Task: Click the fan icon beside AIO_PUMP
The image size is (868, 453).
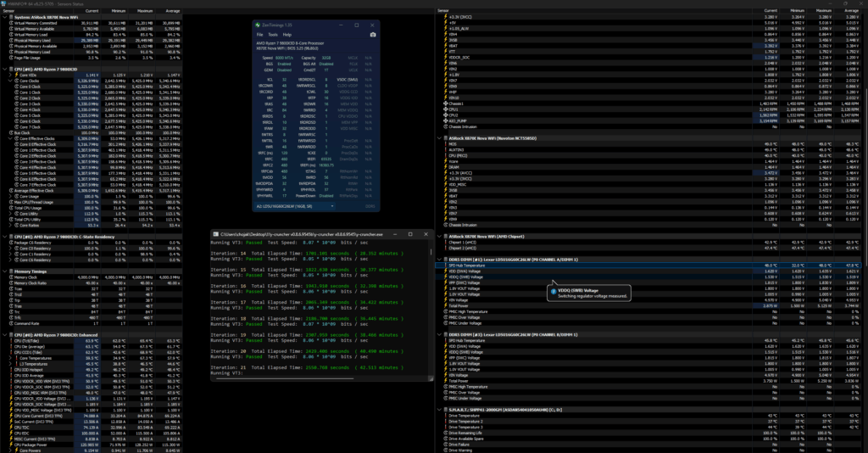Action: pos(446,120)
